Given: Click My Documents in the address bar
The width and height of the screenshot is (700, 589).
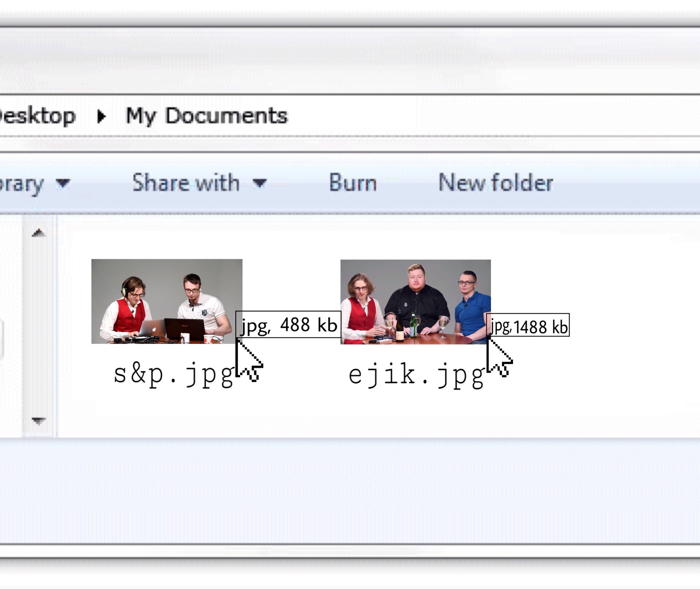Looking at the screenshot, I should click(207, 116).
